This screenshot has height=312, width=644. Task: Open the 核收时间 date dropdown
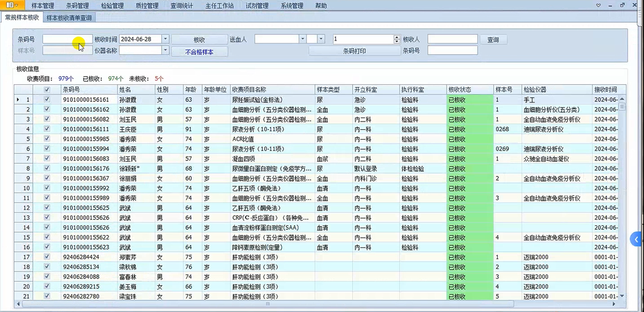[x=165, y=39]
